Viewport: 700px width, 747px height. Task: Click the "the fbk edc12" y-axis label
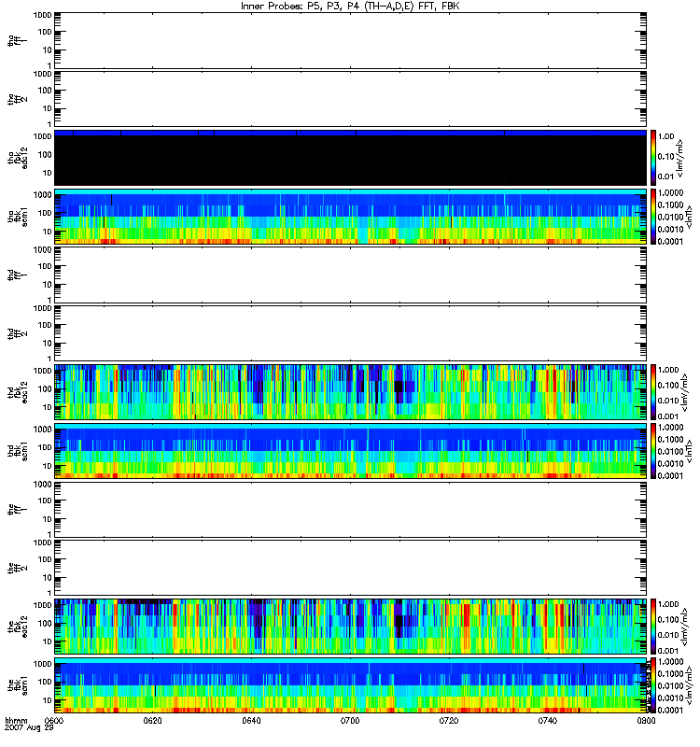point(17,627)
